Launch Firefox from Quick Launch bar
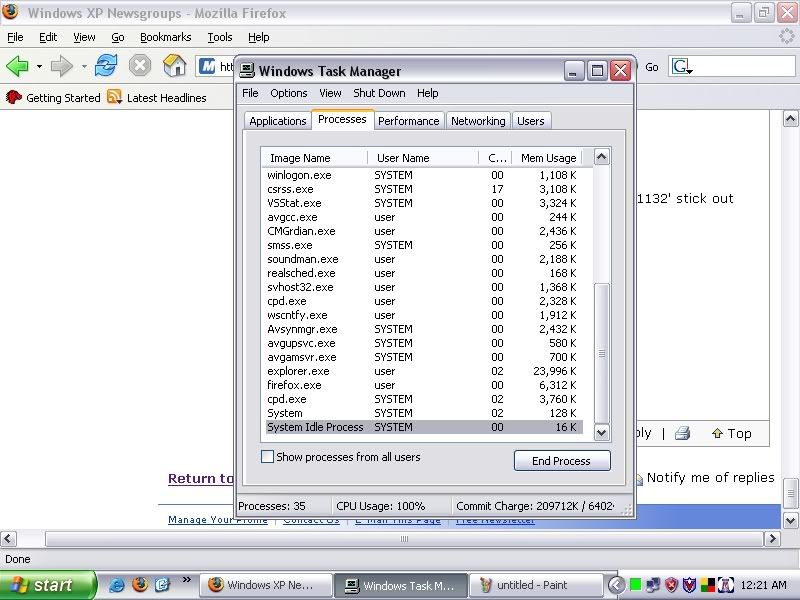Viewport: 800px width, 600px height. tap(139, 585)
